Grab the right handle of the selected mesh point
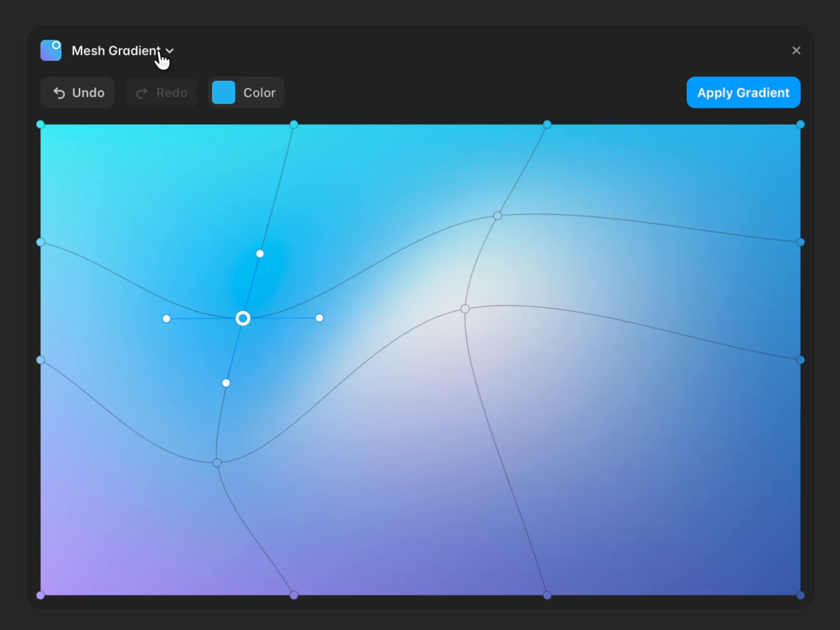 coord(319,318)
